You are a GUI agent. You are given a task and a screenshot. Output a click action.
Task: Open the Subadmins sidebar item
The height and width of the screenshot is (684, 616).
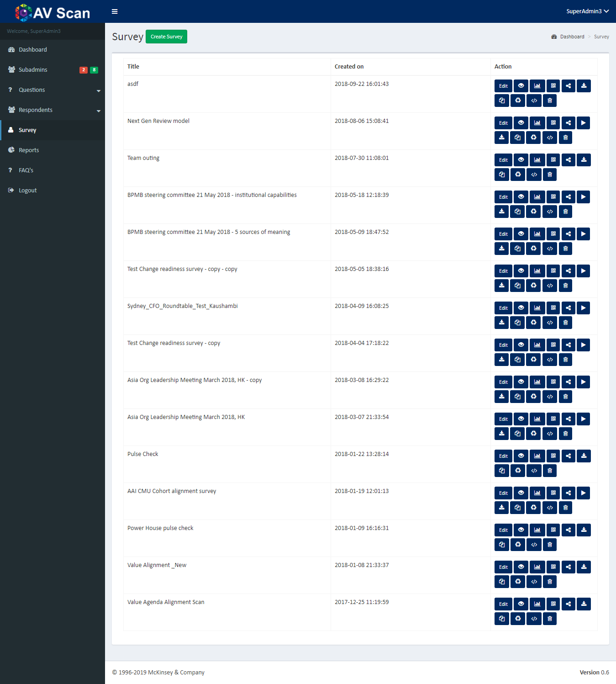click(33, 70)
